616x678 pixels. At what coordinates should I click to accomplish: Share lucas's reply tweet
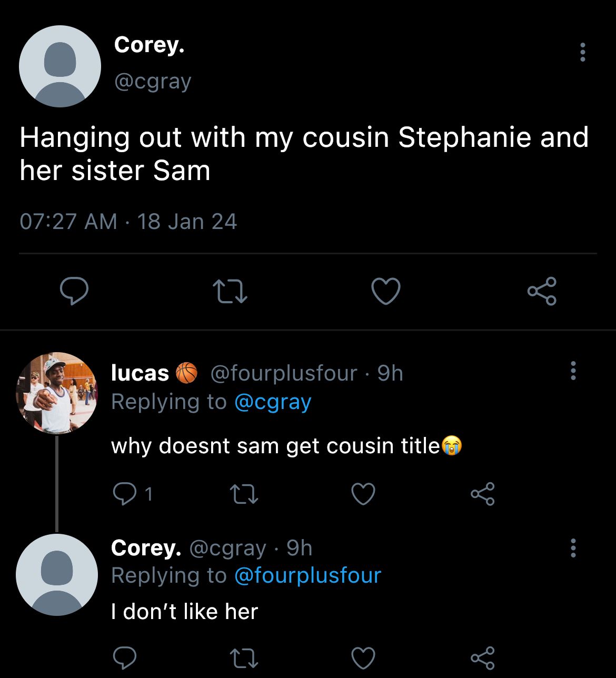483,494
